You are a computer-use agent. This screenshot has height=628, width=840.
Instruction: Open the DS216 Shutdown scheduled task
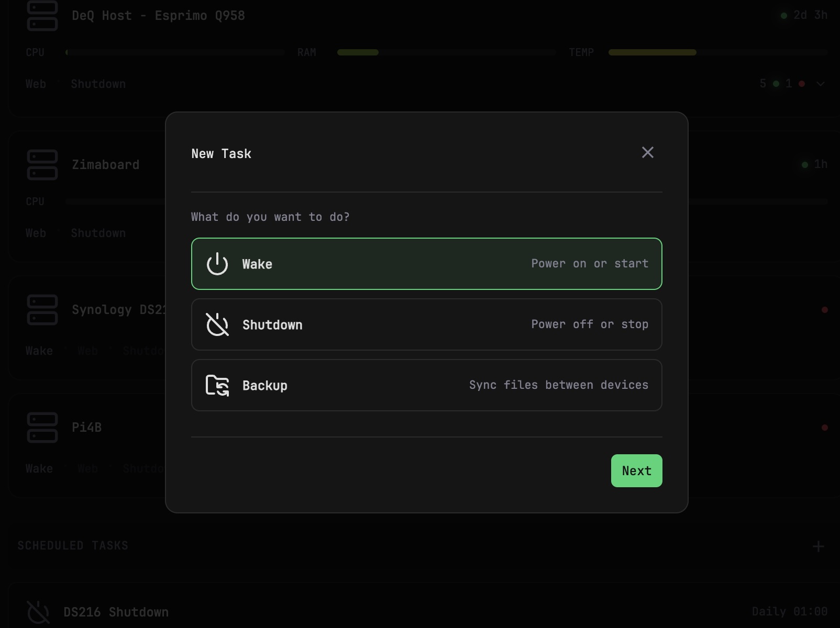[116, 612]
